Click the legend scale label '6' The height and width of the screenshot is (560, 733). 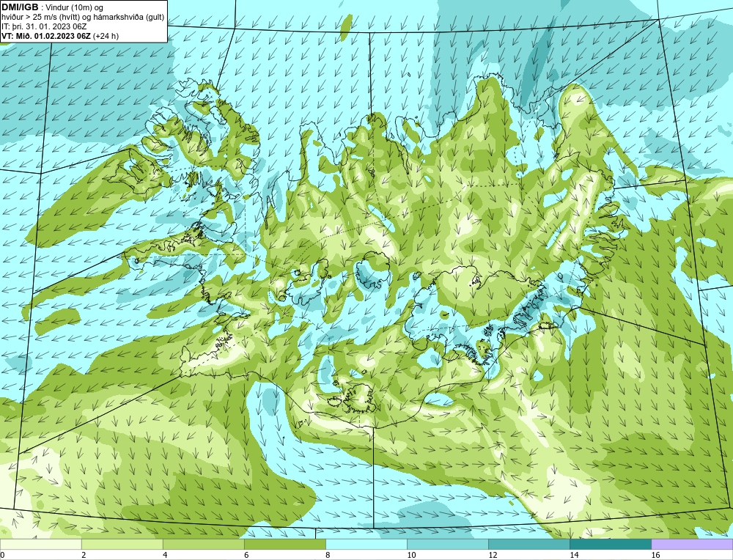(x=246, y=555)
